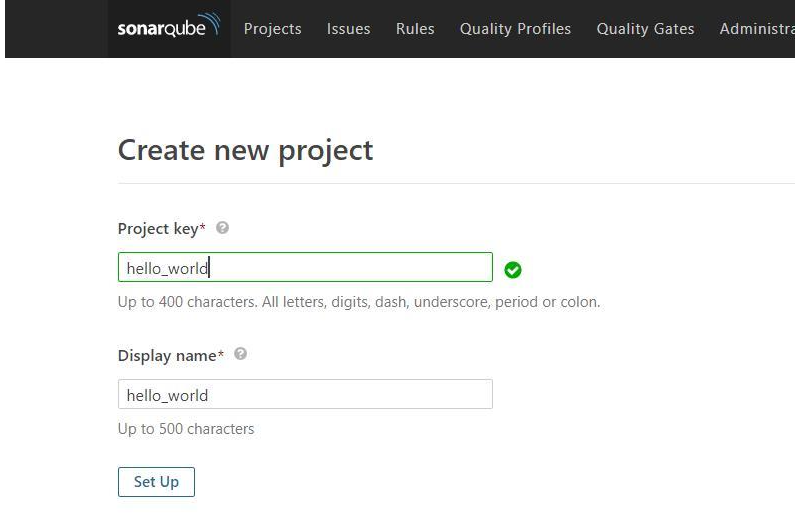Click the green validation checkmark icon

pos(513,269)
